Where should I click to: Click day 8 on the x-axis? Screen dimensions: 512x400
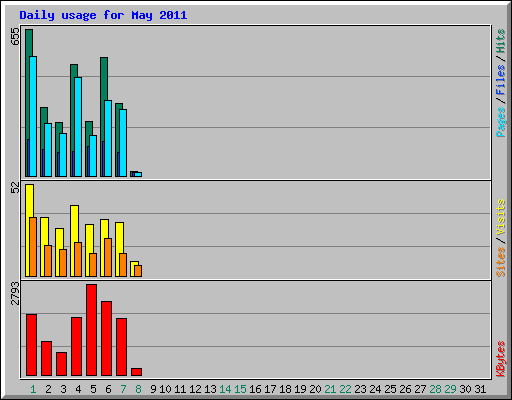(138, 389)
